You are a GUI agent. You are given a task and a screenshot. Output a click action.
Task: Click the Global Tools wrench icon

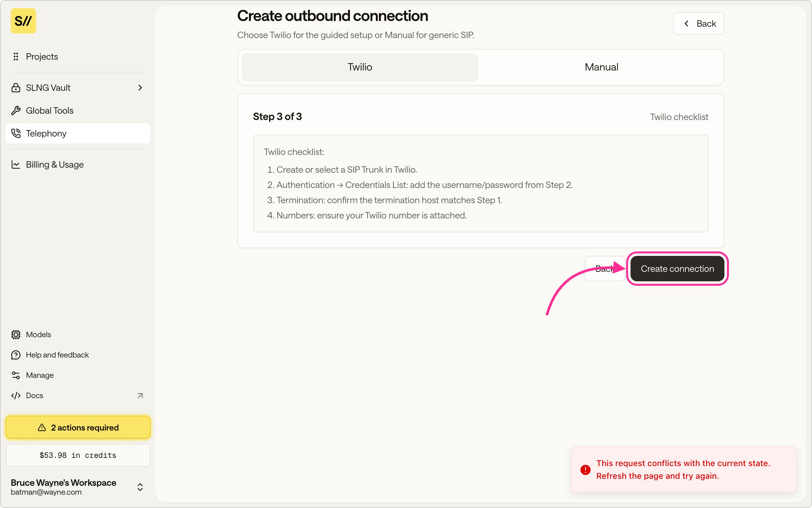coord(16,110)
